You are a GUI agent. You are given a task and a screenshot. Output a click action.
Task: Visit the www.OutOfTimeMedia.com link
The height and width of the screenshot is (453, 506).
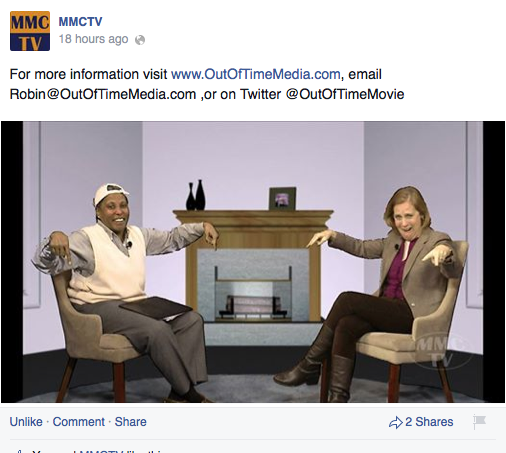pos(256,74)
